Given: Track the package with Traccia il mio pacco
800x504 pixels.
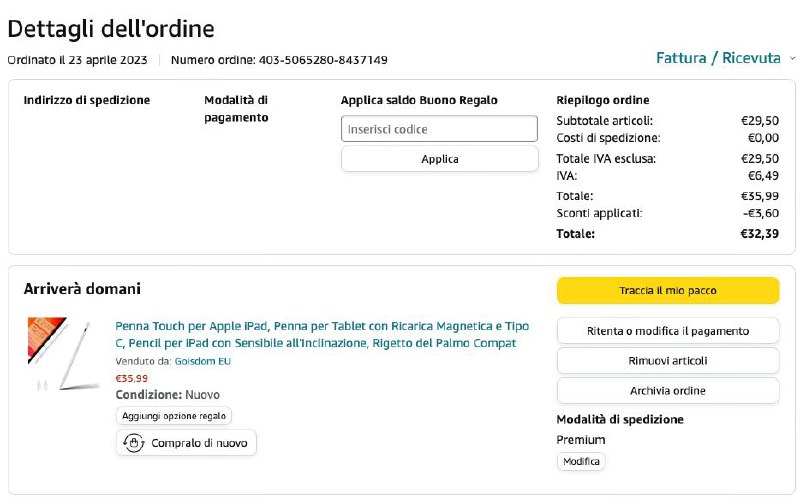Looking at the screenshot, I should click(667, 290).
